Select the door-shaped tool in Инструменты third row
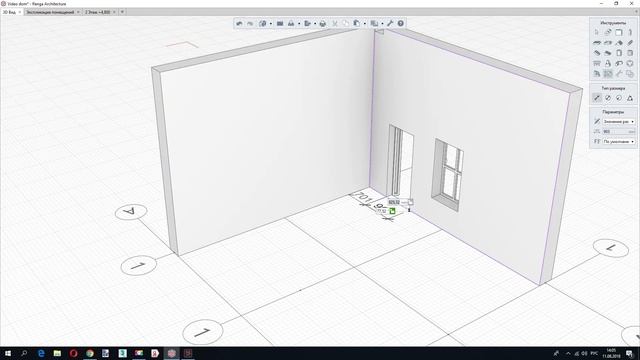 [619, 53]
